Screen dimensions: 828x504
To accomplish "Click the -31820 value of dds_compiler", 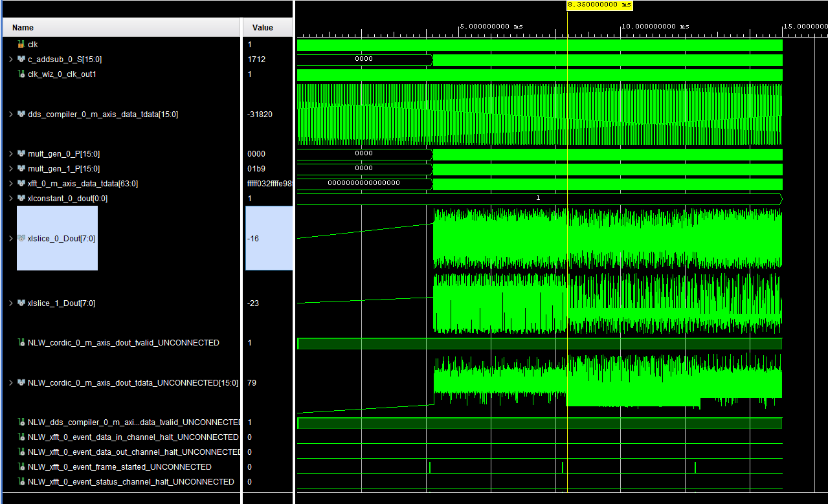I will [x=260, y=115].
